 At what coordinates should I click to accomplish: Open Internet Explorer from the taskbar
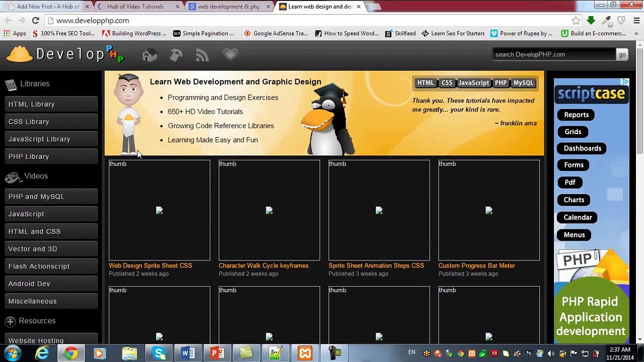coord(42,353)
